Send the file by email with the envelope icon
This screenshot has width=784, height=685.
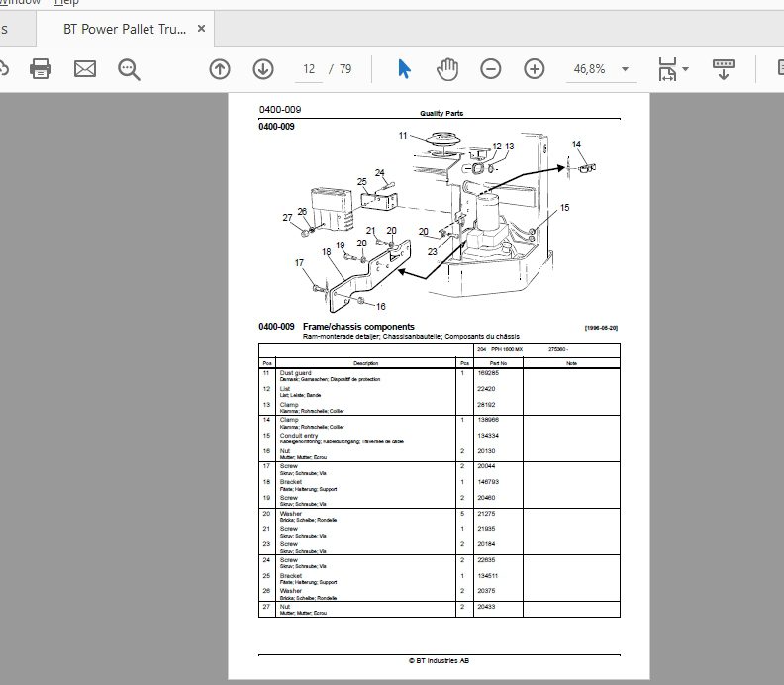click(x=85, y=69)
